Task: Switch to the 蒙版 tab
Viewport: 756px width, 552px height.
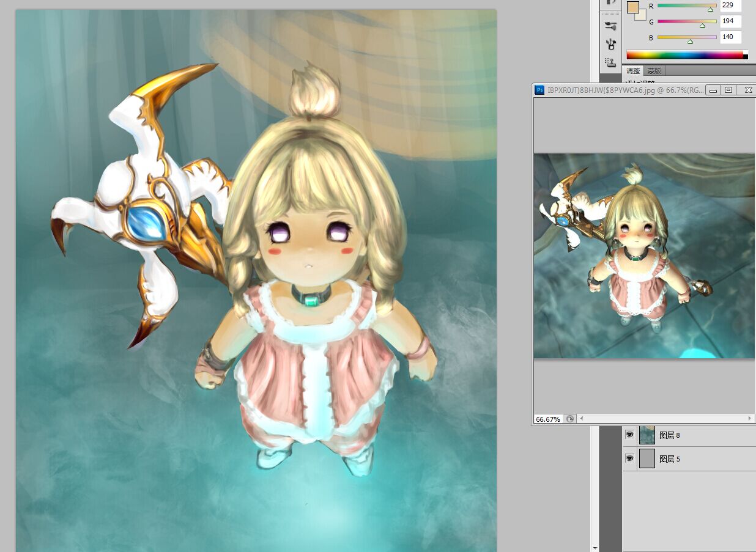Action: 654,71
